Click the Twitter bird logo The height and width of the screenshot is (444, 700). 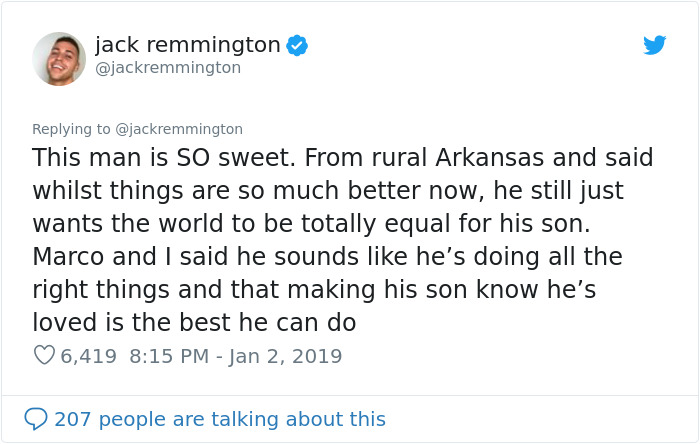point(654,45)
